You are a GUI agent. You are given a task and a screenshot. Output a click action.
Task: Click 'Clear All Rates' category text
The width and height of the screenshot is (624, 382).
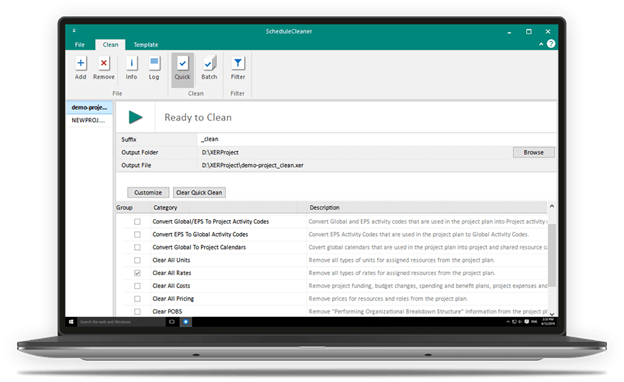click(x=172, y=273)
